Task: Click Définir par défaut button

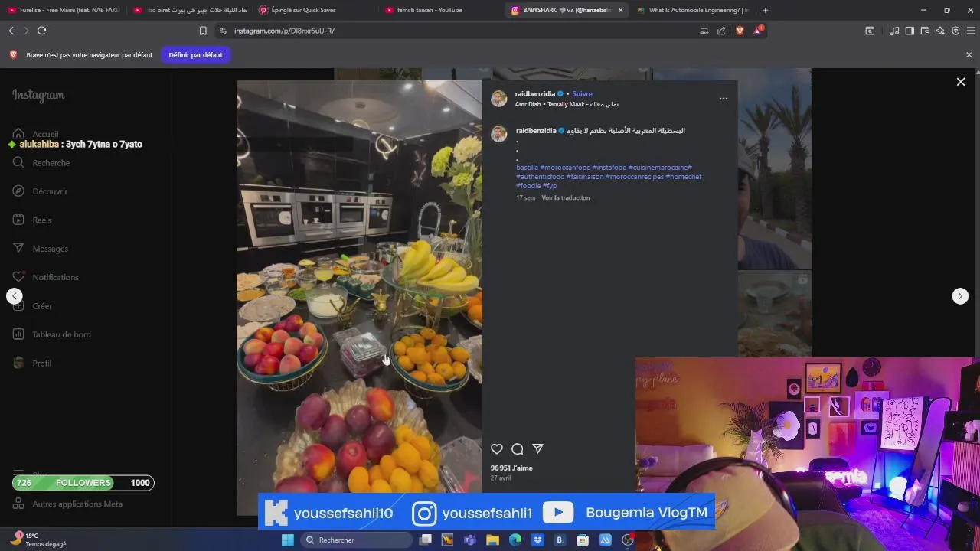Action: coord(196,55)
